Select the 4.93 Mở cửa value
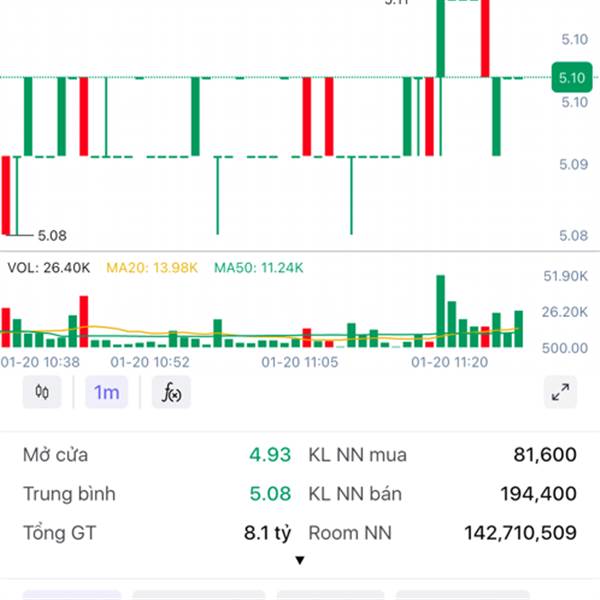This screenshot has width=600, height=600. point(270,455)
